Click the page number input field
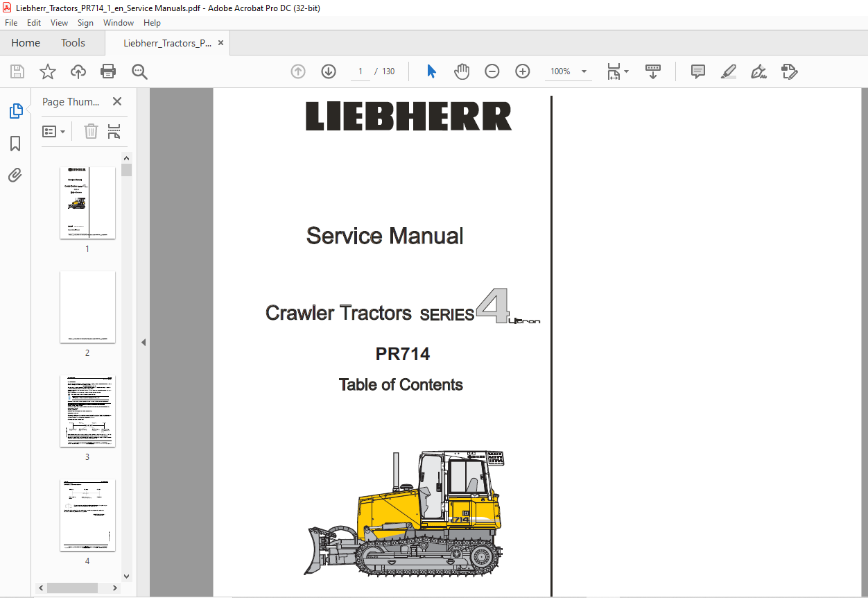The width and height of the screenshot is (868, 598). (x=361, y=71)
